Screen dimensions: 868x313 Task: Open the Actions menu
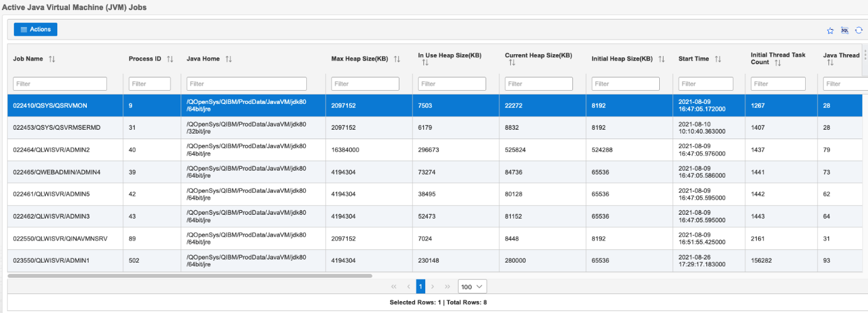pos(36,29)
